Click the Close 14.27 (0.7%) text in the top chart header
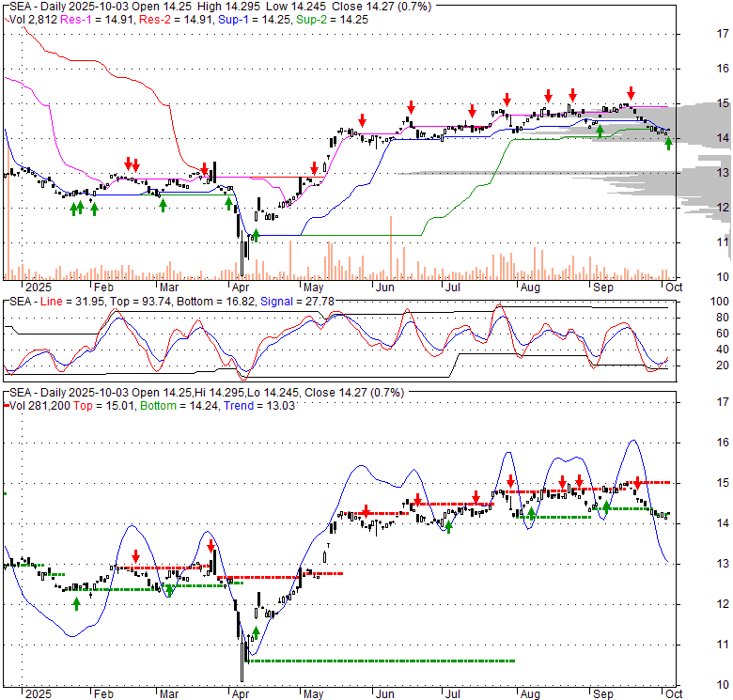 tap(382, 7)
